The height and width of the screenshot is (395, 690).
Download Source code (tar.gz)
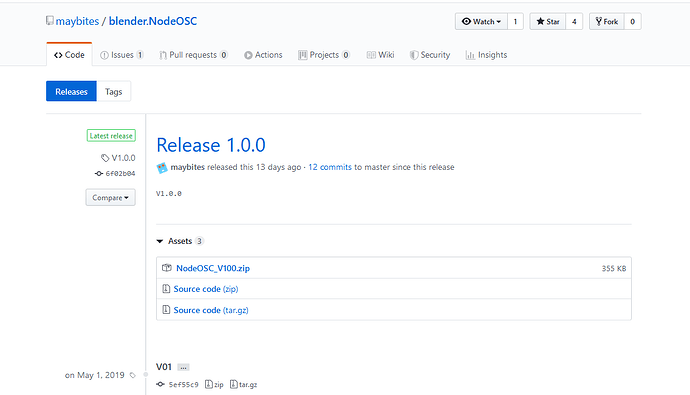point(211,310)
